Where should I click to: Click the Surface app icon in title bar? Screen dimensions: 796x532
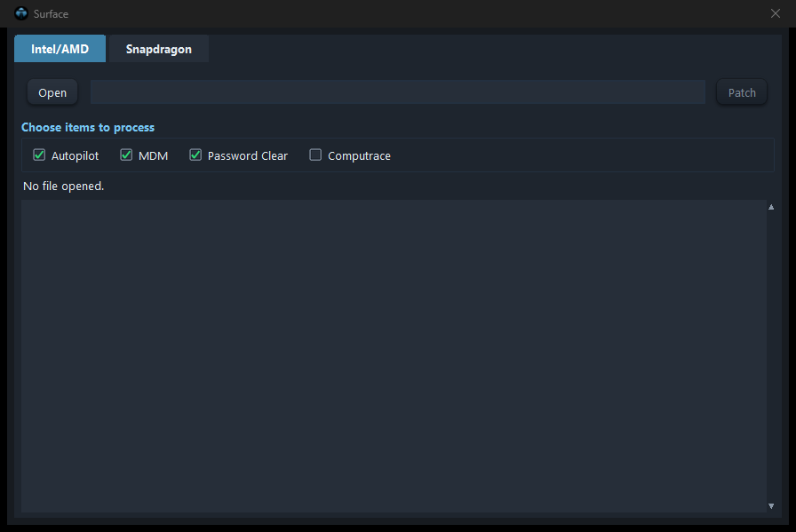[21, 13]
